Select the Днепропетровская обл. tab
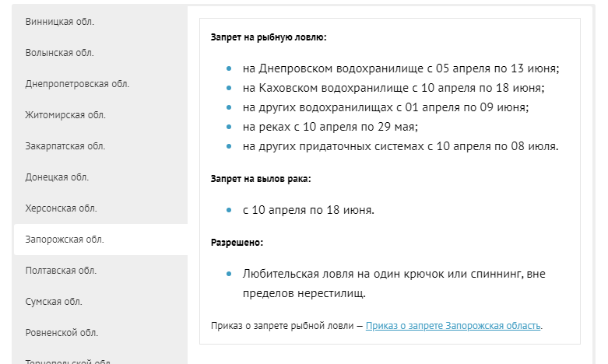Viewport: 608px width, 364px height. click(x=77, y=84)
